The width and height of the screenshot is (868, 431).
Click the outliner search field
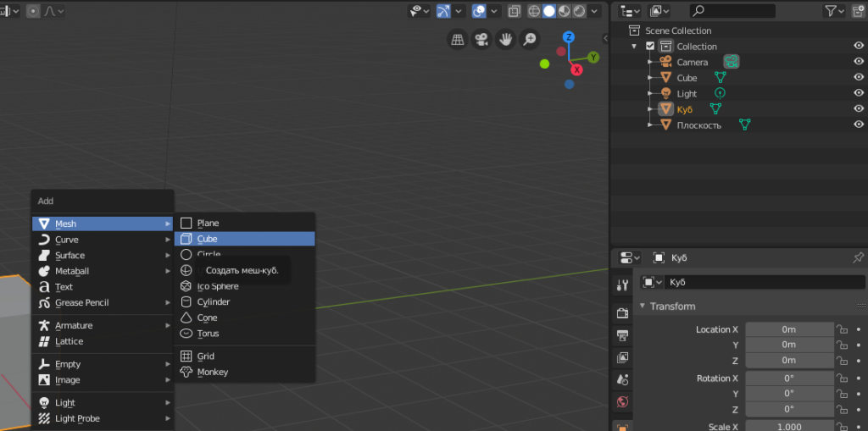[733, 11]
